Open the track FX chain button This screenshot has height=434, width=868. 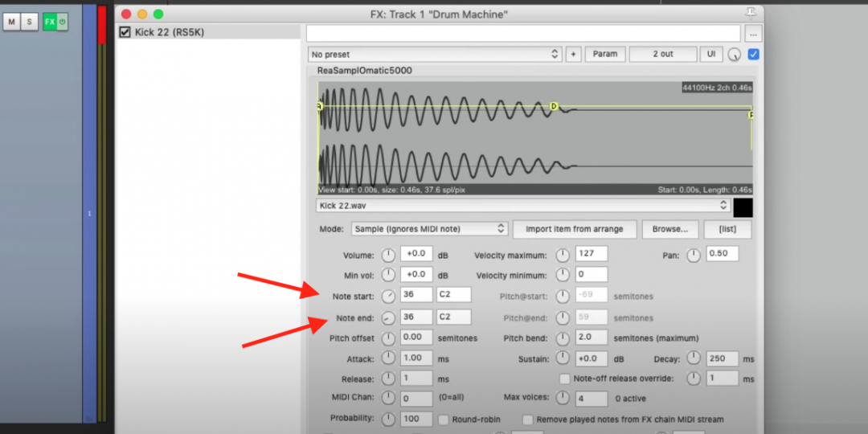pos(50,22)
